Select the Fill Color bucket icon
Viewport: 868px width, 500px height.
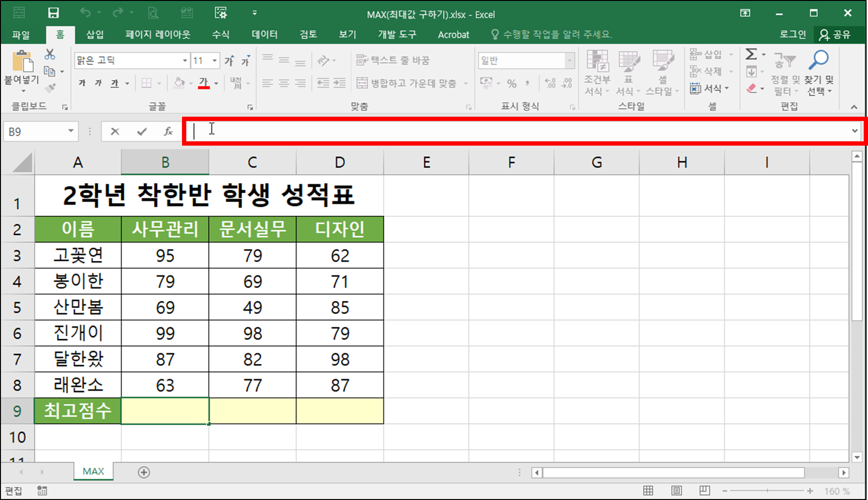coord(179,83)
